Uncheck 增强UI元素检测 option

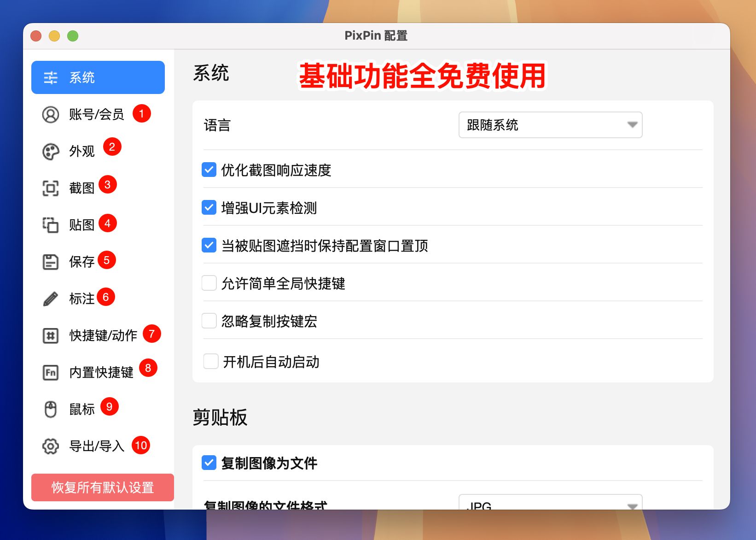tap(209, 207)
